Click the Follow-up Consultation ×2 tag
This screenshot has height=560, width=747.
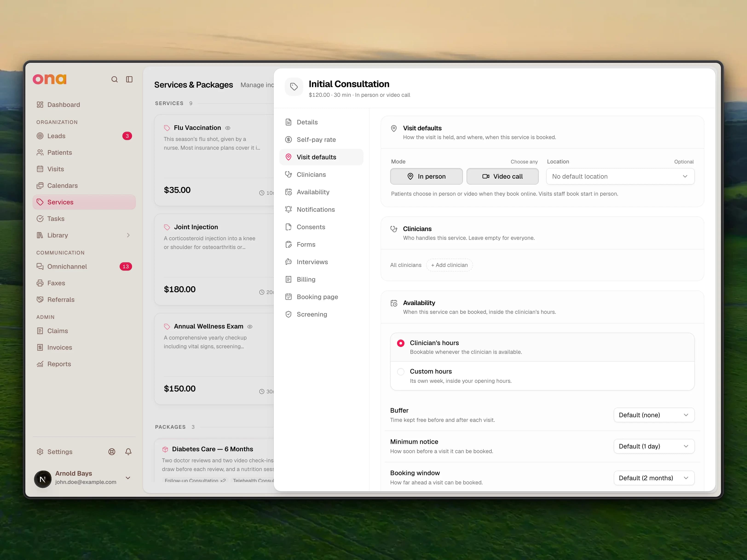pyautogui.click(x=195, y=480)
